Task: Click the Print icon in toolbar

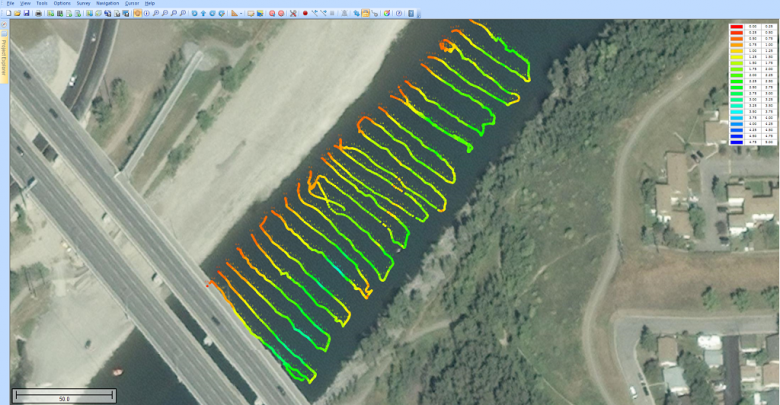Action: pyautogui.click(x=38, y=13)
